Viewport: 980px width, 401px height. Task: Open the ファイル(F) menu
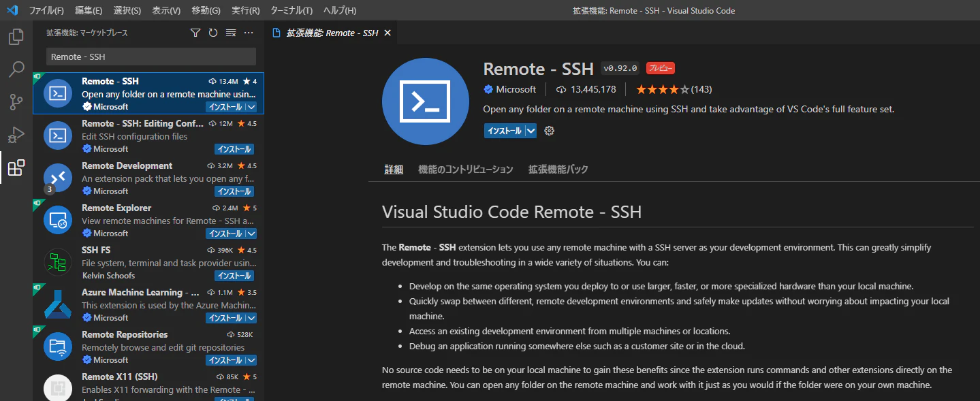pyautogui.click(x=46, y=10)
